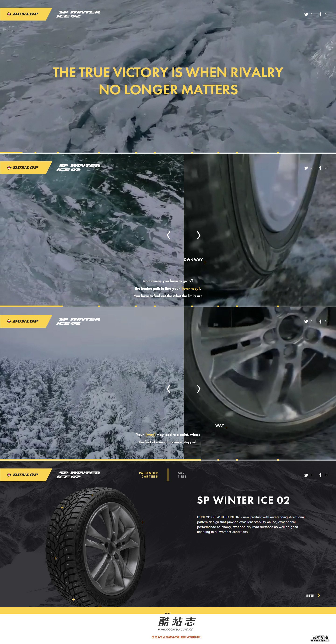336x644 pixels.
Task: Click the headline 'THE TRUE VICTORY IS WHEN RIVALRY'
Action: 168,73
